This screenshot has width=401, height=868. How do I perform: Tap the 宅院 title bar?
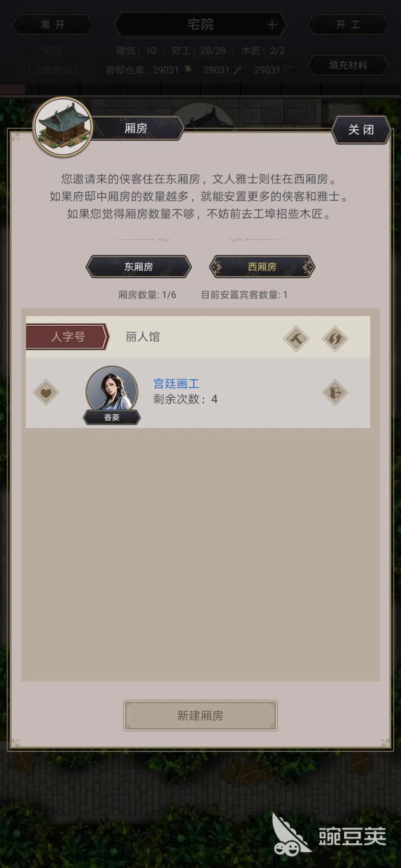[200, 24]
